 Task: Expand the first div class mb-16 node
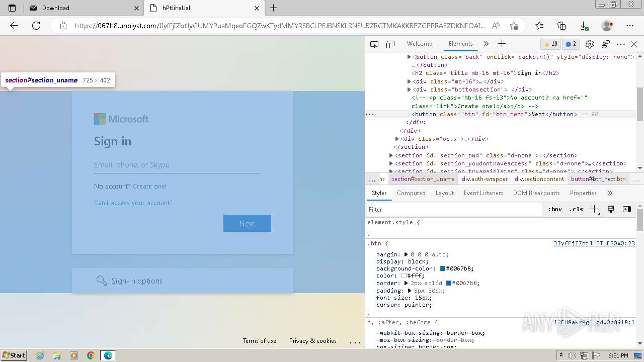click(409, 81)
